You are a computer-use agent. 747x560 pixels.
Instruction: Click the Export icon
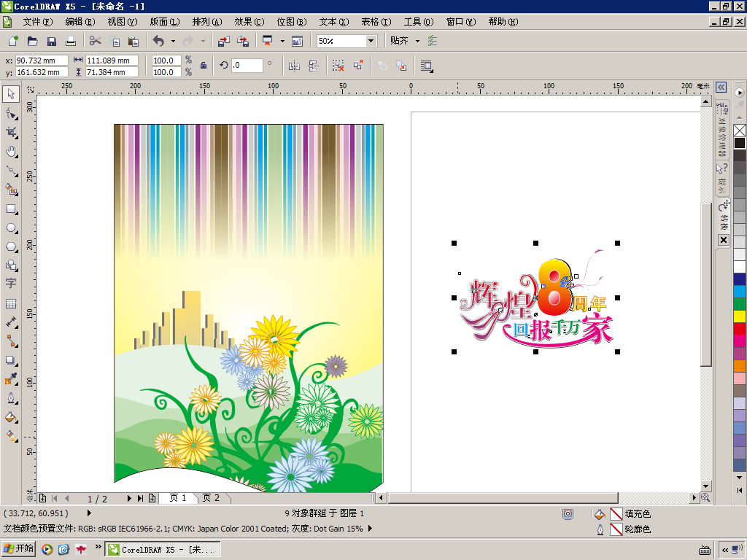(243, 41)
